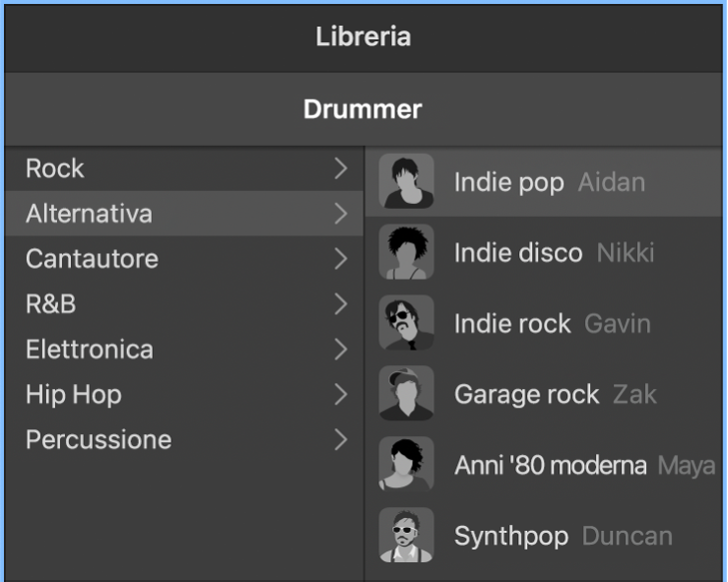Pick the Synthpop style label
Screen dimensions: 728x582
point(511,537)
